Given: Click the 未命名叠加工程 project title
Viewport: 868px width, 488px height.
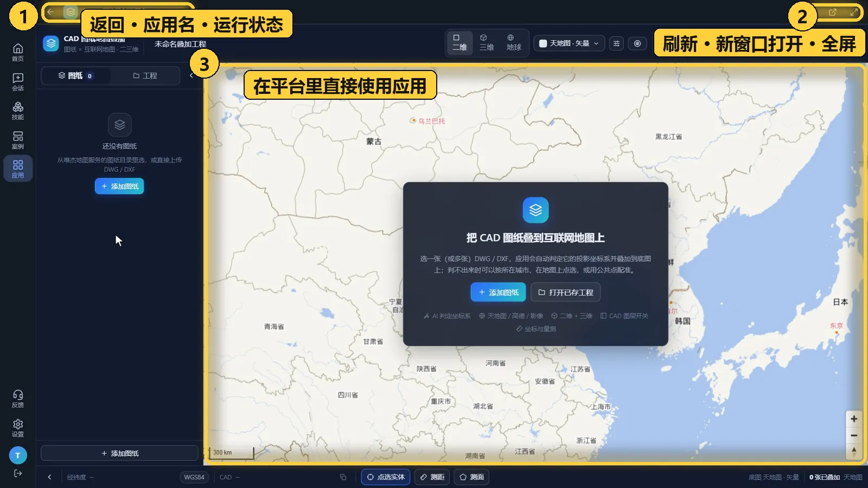Looking at the screenshot, I should coord(180,44).
